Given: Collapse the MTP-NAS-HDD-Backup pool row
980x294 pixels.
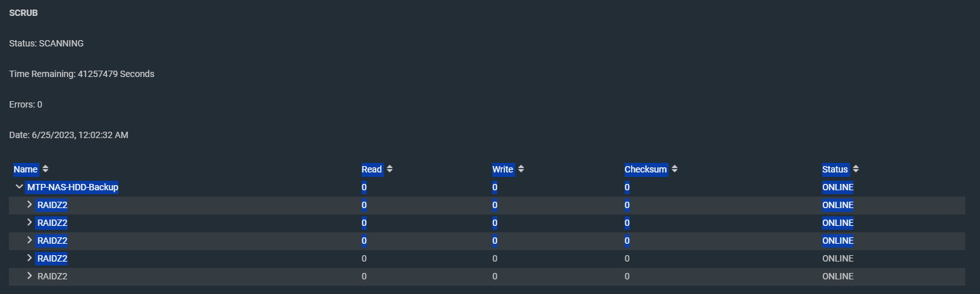Looking at the screenshot, I should coord(19,187).
